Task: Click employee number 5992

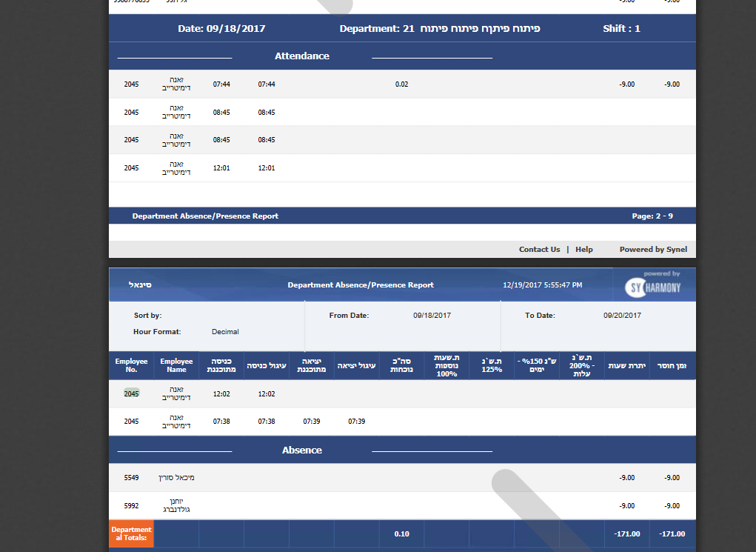Action: [131, 506]
